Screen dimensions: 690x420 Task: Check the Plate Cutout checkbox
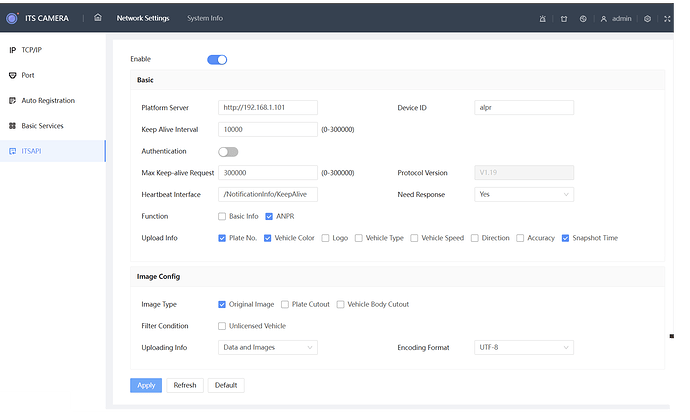285,305
